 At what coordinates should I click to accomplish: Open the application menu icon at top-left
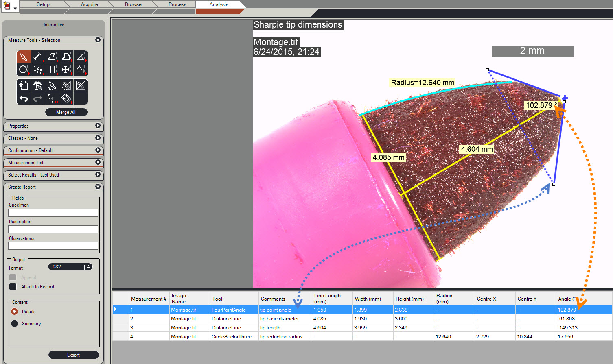click(7, 6)
